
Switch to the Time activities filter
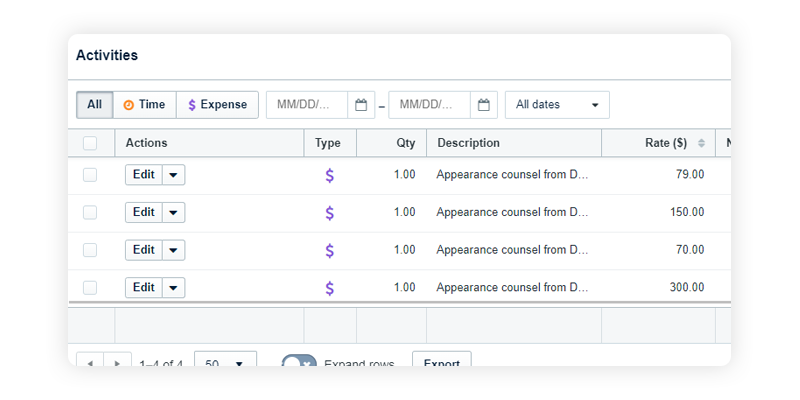coord(145,105)
